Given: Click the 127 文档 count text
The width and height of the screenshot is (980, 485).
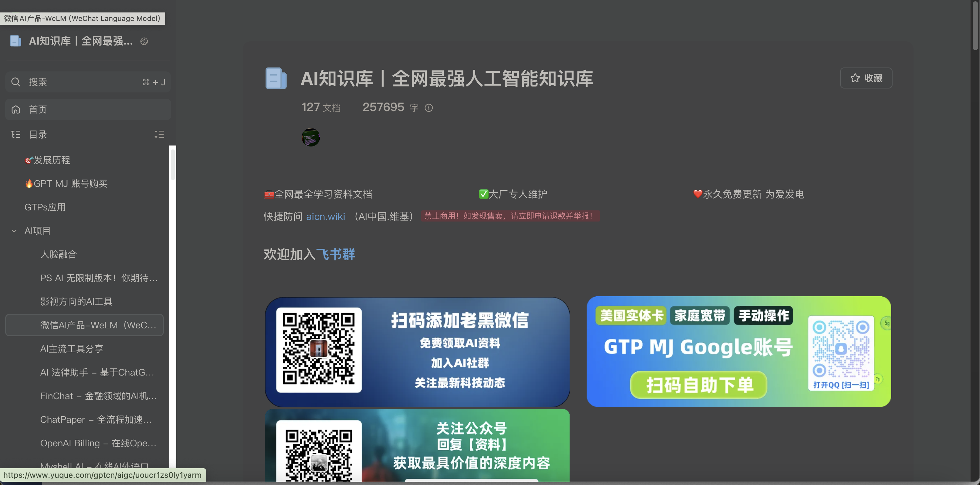Looking at the screenshot, I should click(x=321, y=107).
